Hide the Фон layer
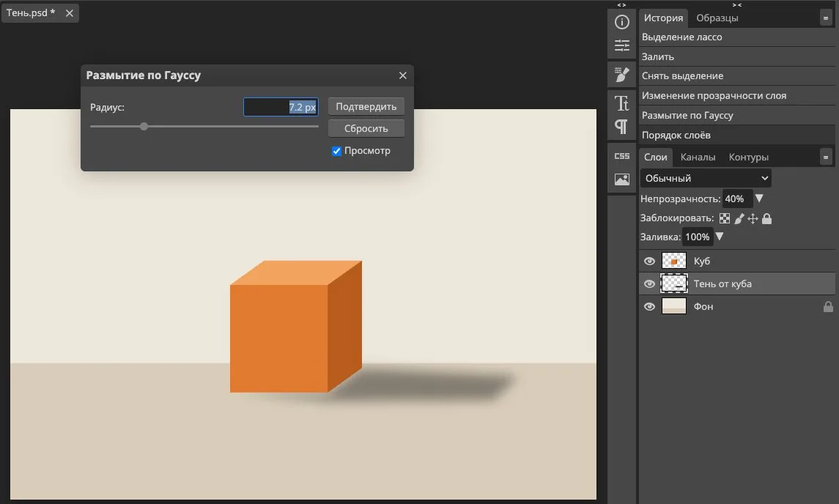Viewport: 839px width, 504px height. coord(649,306)
